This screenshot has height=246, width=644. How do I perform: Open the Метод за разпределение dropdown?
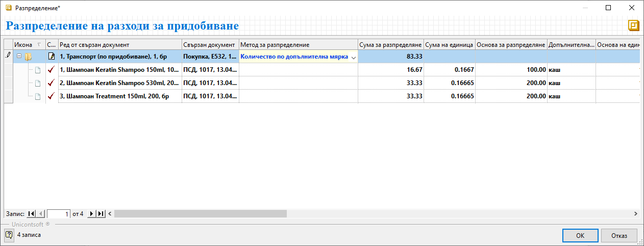coord(354,57)
